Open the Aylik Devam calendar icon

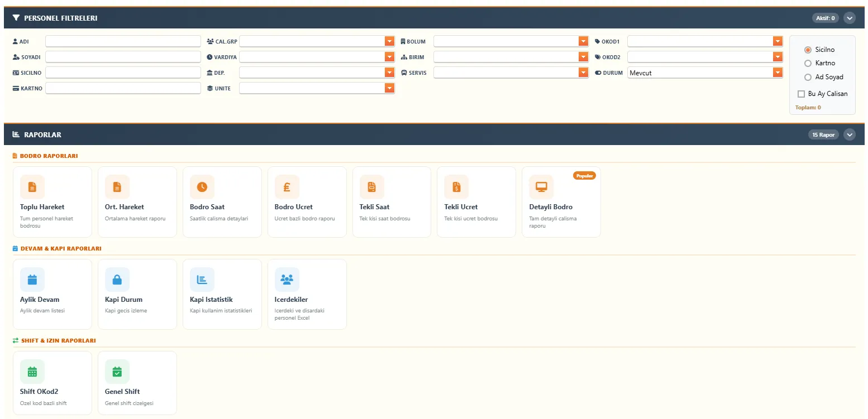pos(32,280)
